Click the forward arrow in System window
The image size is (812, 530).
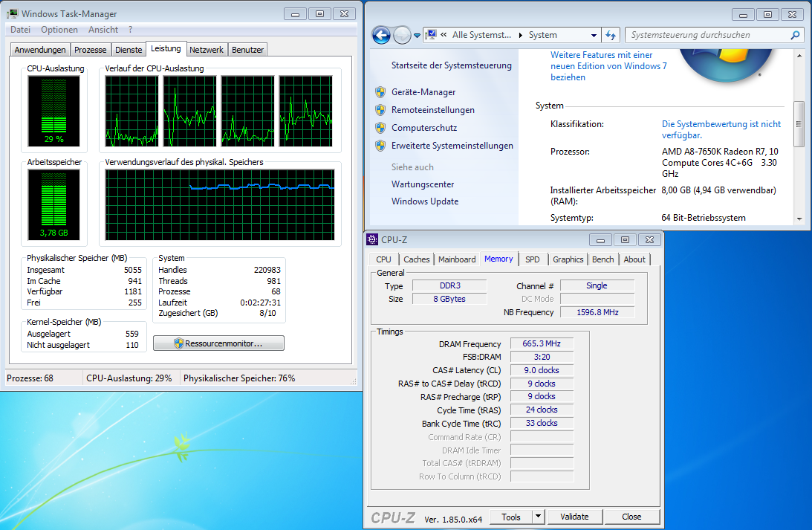coord(402,35)
